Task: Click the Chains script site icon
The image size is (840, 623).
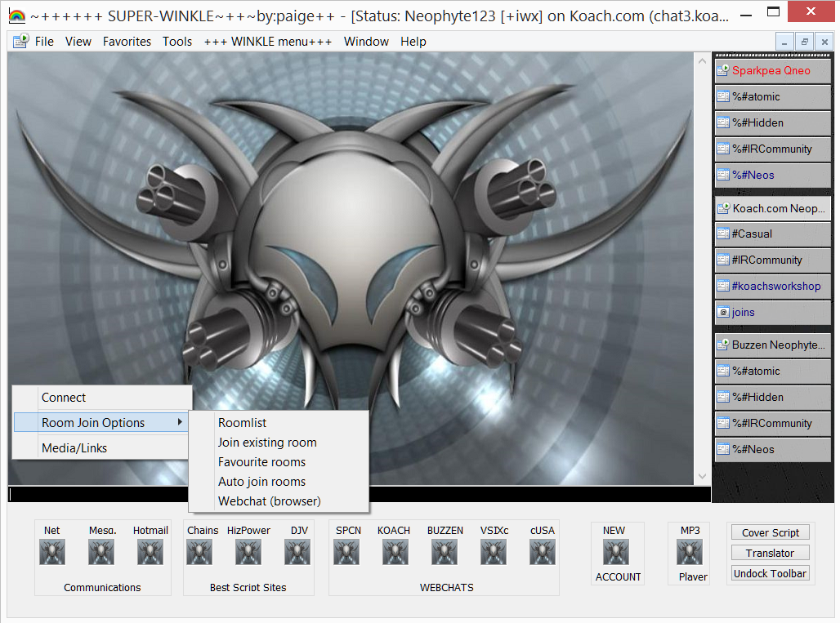Action: pyautogui.click(x=199, y=553)
